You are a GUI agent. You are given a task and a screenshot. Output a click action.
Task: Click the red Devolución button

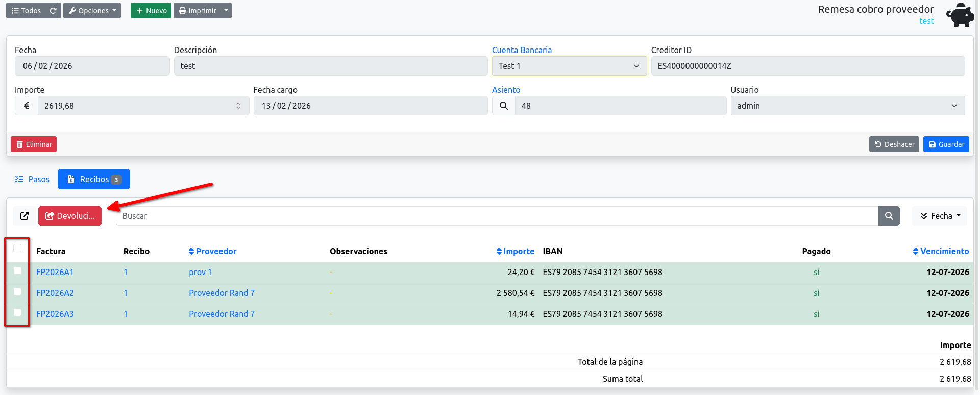[70, 216]
